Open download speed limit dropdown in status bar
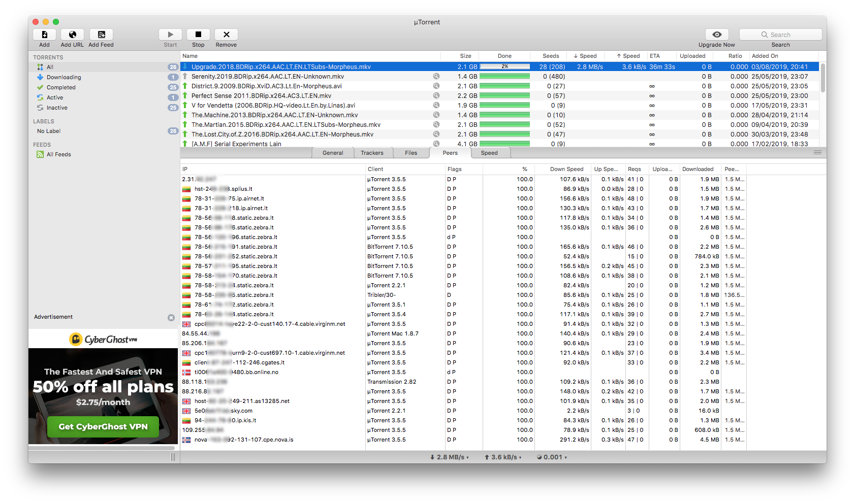855x504 pixels. 450,457
